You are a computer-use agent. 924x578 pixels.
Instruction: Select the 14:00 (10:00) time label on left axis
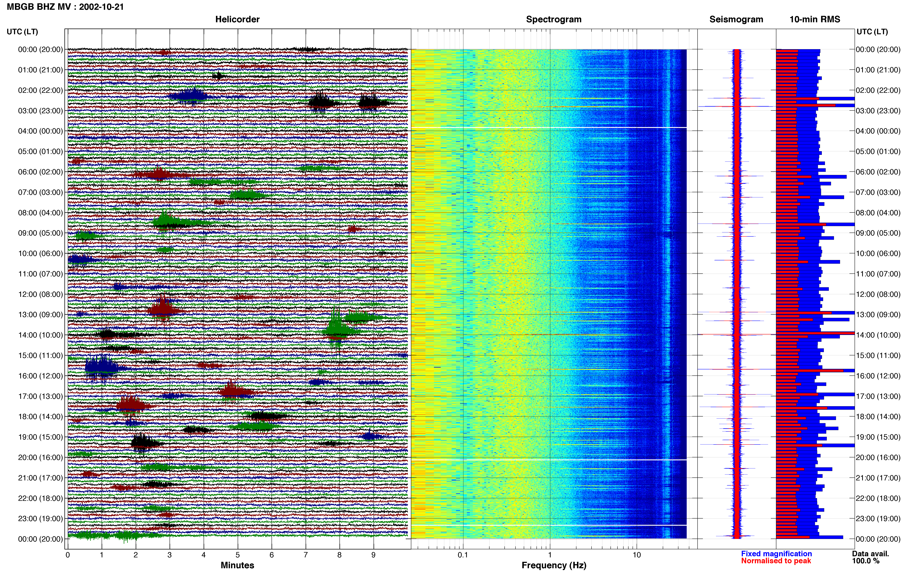pyautogui.click(x=40, y=335)
